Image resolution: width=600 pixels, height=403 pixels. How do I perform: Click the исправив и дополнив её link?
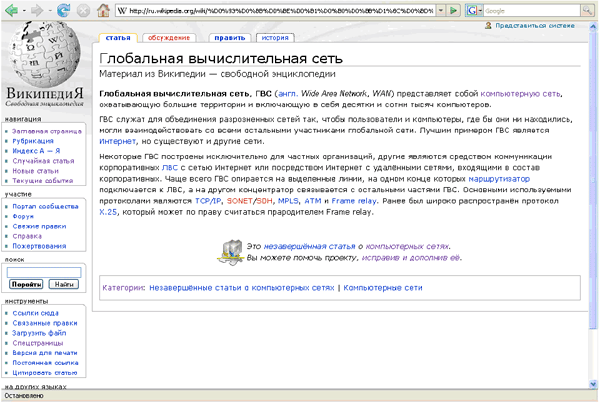[411, 258]
